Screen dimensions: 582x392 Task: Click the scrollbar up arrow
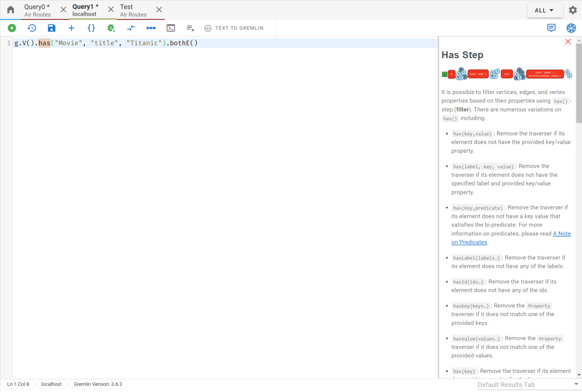579,40
